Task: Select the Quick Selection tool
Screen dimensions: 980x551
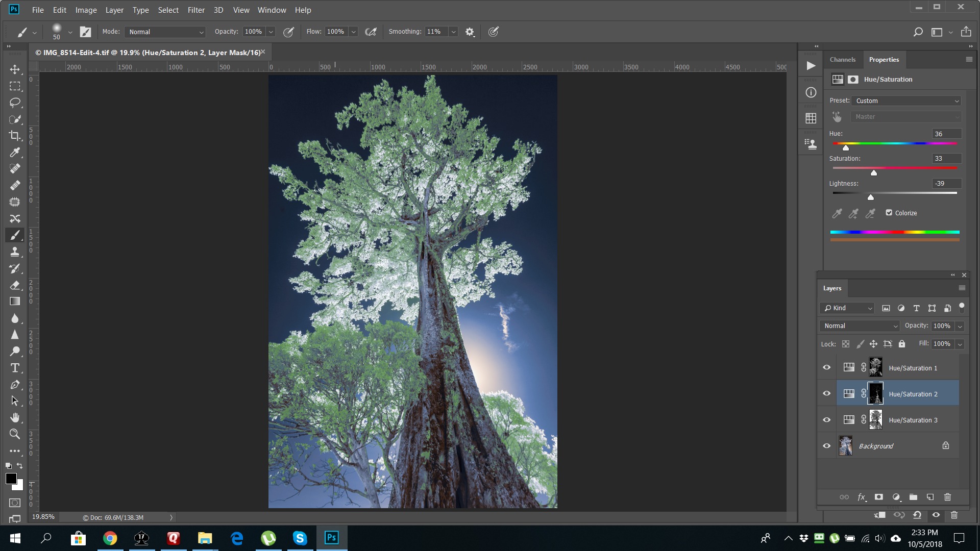Action: click(x=15, y=119)
